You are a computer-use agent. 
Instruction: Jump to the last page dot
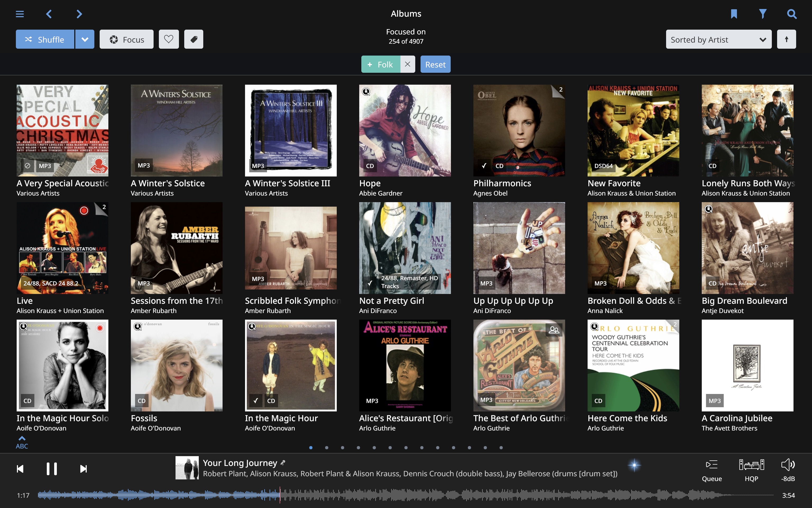coord(501,447)
